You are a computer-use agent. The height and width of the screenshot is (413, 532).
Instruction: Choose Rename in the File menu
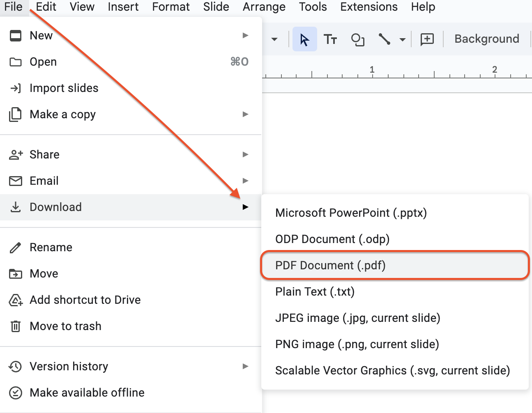[x=131, y=248]
